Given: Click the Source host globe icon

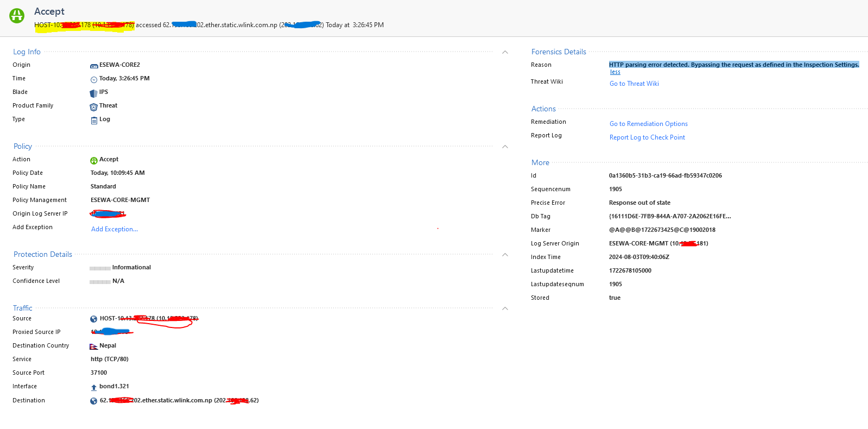Looking at the screenshot, I should pyautogui.click(x=94, y=319).
